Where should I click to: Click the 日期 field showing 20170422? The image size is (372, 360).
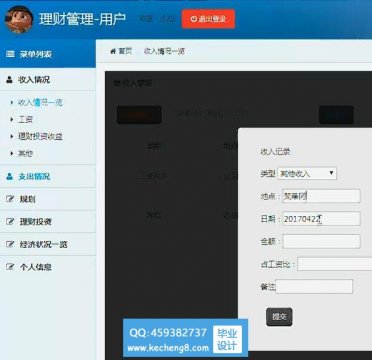click(x=321, y=219)
